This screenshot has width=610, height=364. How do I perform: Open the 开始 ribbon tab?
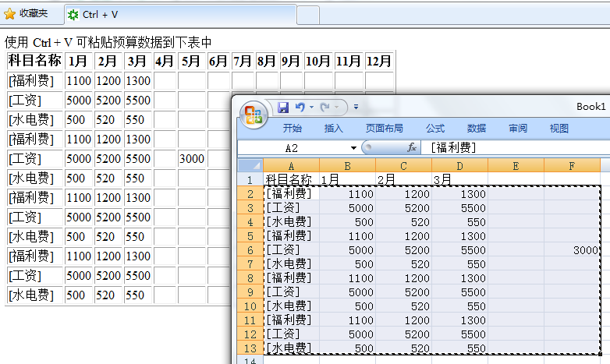pos(293,129)
